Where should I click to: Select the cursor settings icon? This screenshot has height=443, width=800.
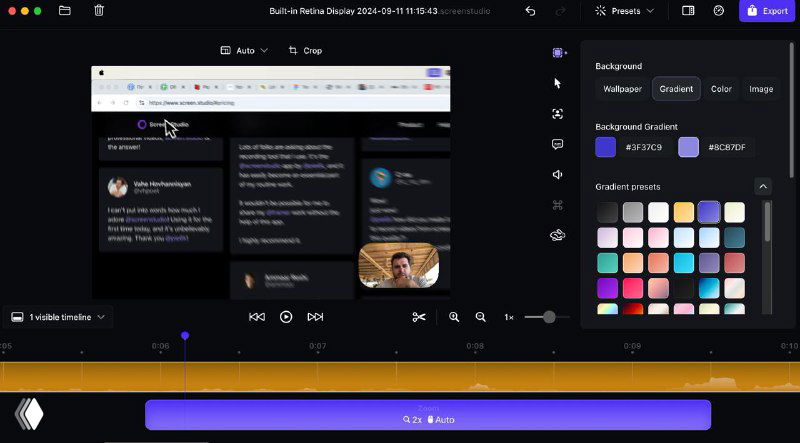point(558,83)
